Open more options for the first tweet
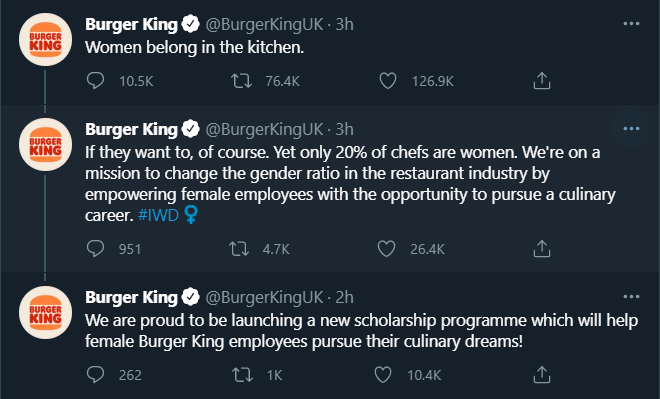Viewport: 660px width, 399px height. [631, 24]
